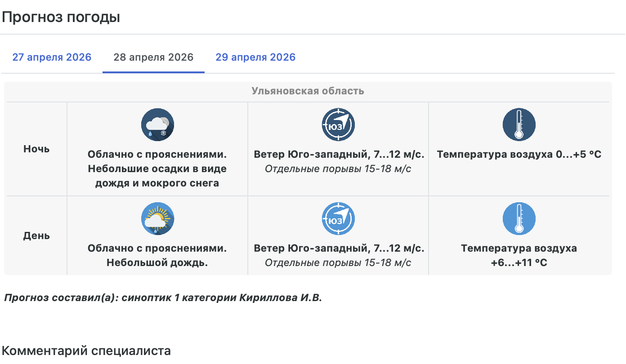
Task: Click the night temperature 0...+5 °C text
Action: tap(519, 155)
